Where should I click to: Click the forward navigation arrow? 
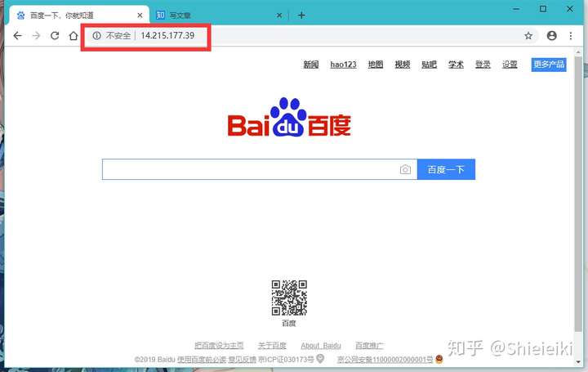[37, 36]
